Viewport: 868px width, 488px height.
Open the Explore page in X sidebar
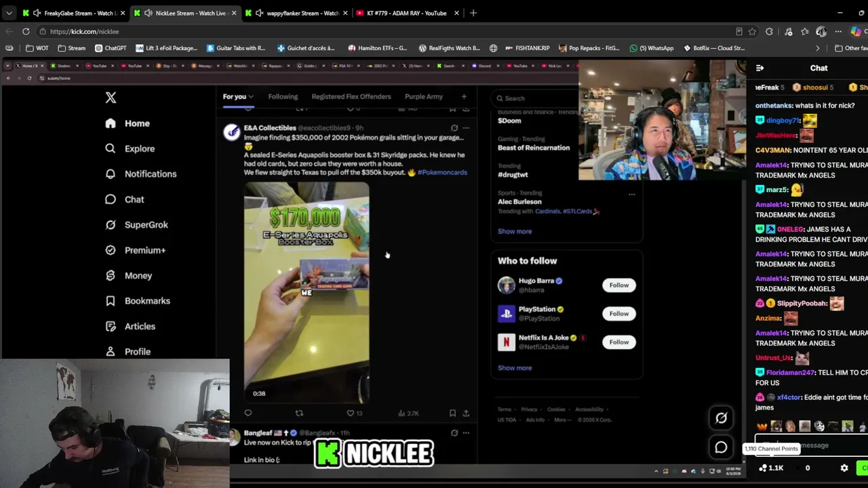click(130, 148)
